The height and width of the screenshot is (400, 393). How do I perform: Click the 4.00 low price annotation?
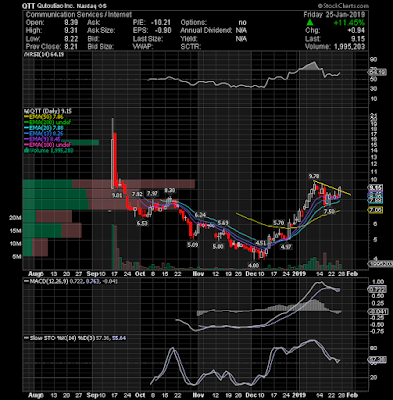(x=253, y=265)
